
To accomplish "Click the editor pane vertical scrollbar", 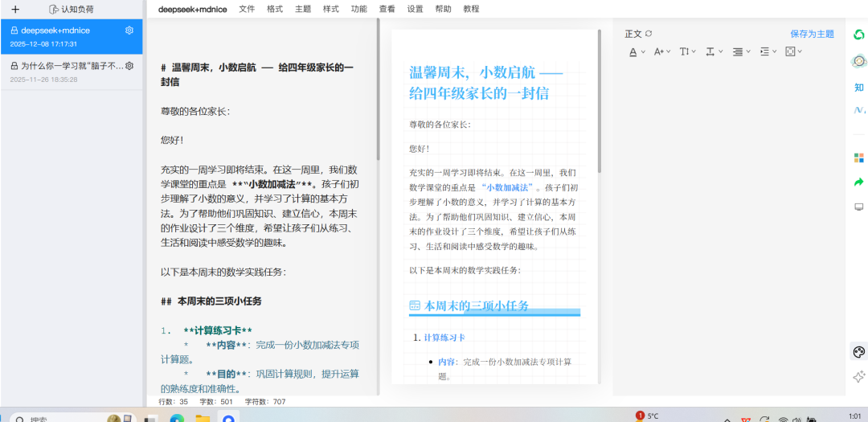I will [x=379, y=88].
